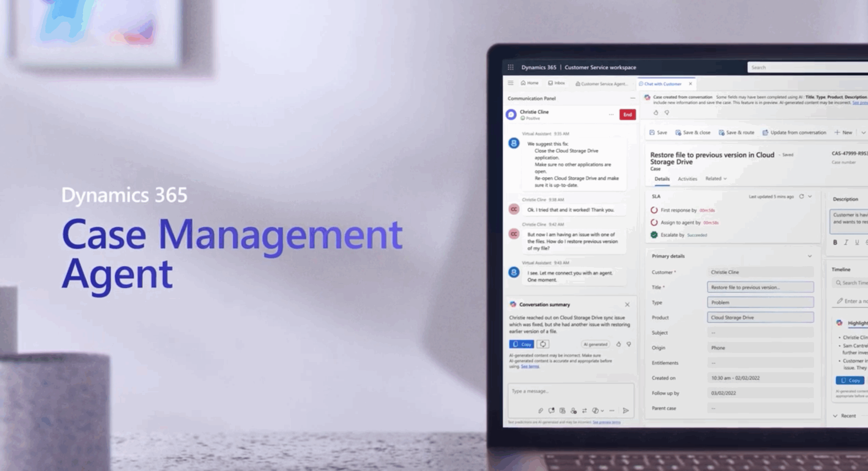The width and height of the screenshot is (868, 471).
Task: Open the Related tab dropdown
Action: coord(716,178)
